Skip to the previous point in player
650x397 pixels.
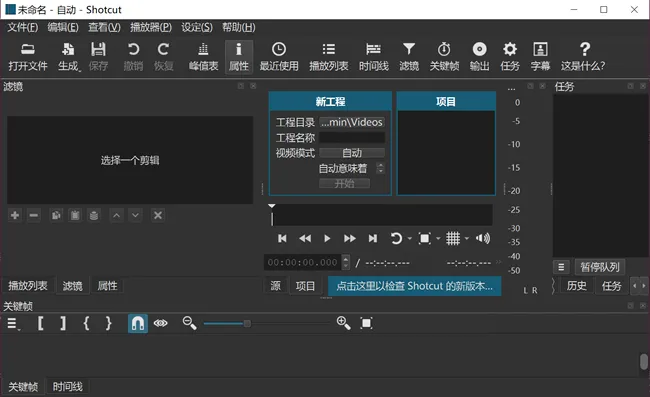tap(282, 238)
